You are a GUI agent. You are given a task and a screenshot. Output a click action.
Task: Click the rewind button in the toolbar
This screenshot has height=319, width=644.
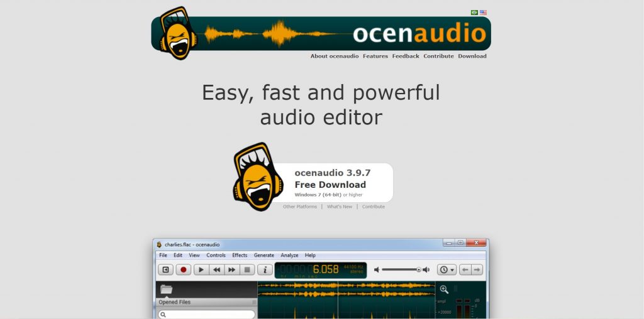pos(216,269)
